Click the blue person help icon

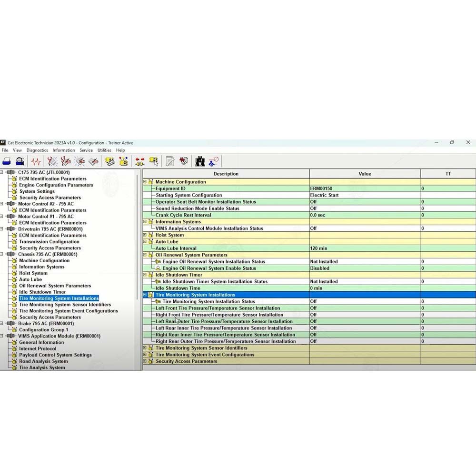[214, 161]
